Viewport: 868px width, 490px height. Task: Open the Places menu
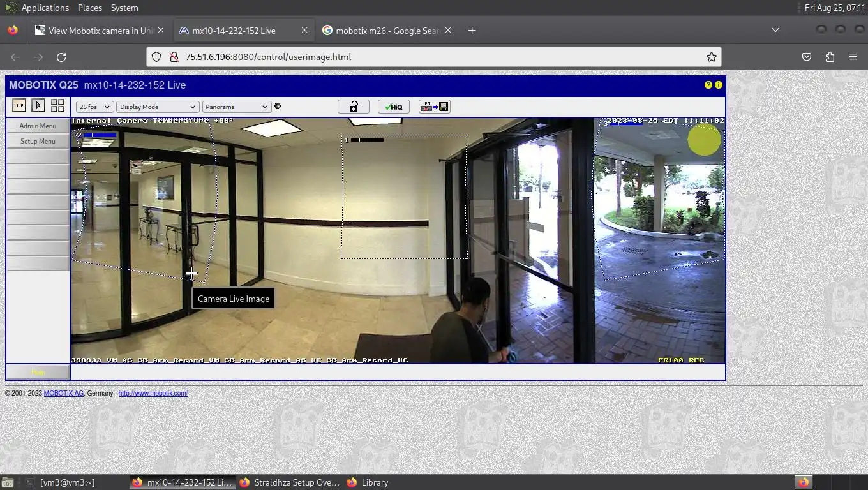point(90,8)
